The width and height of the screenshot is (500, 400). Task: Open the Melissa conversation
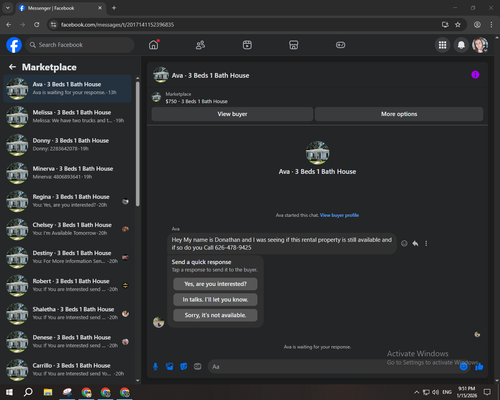(x=68, y=117)
